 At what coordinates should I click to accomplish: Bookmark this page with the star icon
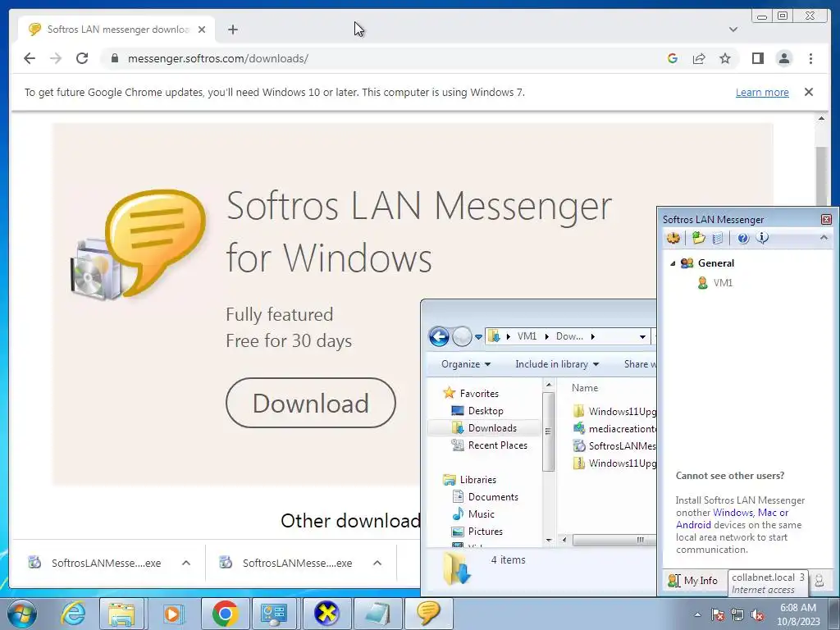[725, 58]
